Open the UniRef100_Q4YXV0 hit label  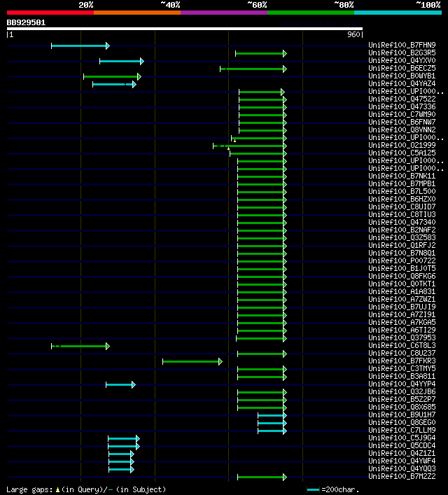(x=402, y=60)
